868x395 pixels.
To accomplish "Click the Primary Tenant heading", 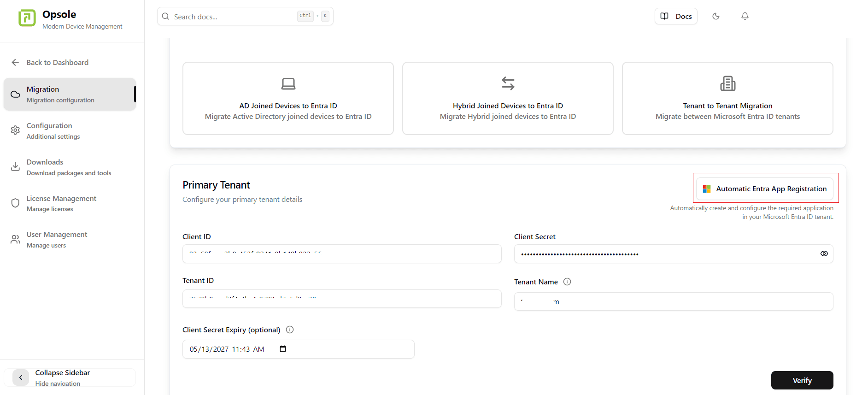I will 216,185.
